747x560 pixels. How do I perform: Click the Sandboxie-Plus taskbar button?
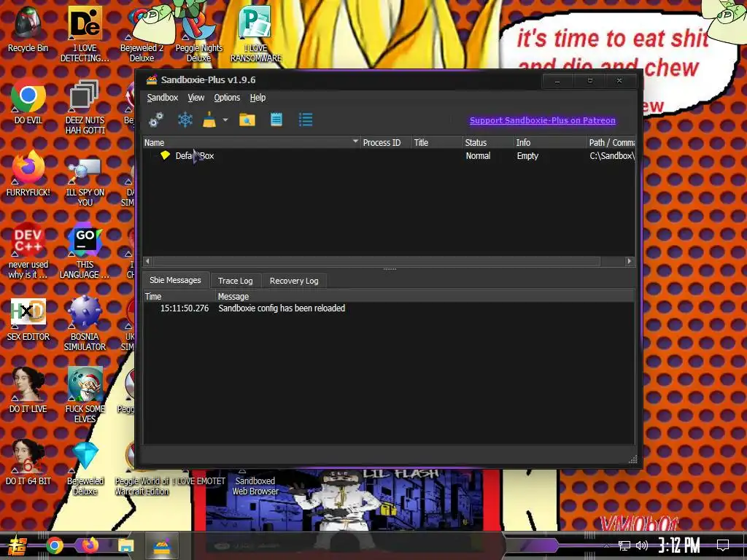(161, 545)
